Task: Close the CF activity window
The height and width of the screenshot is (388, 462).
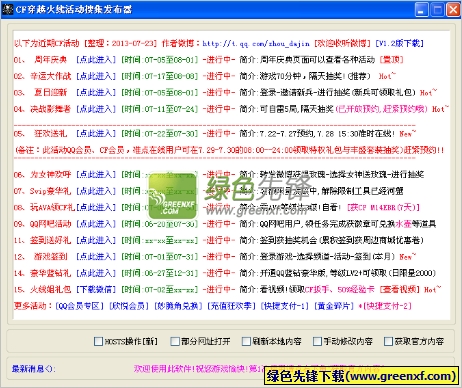Action: click(x=453, y=10)
